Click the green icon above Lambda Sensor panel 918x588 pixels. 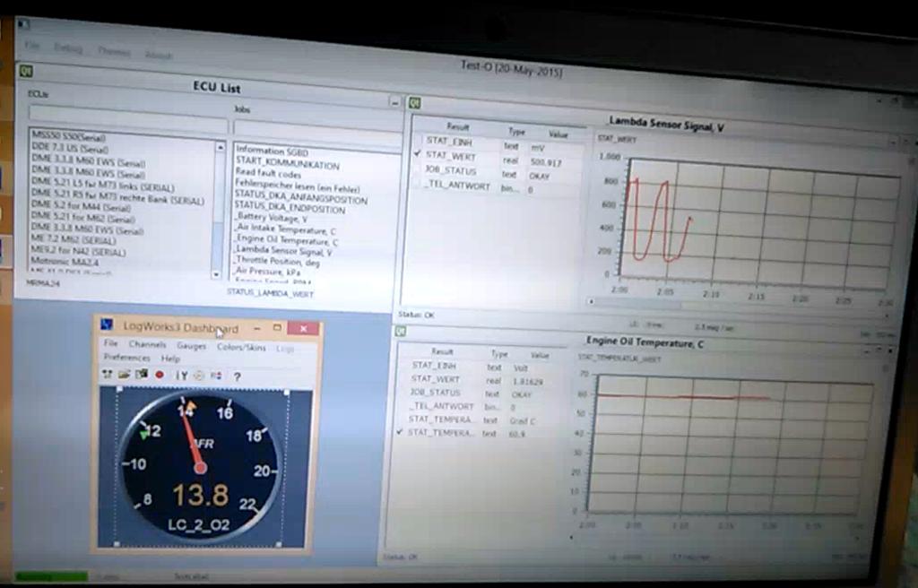(x=415, y=103)
